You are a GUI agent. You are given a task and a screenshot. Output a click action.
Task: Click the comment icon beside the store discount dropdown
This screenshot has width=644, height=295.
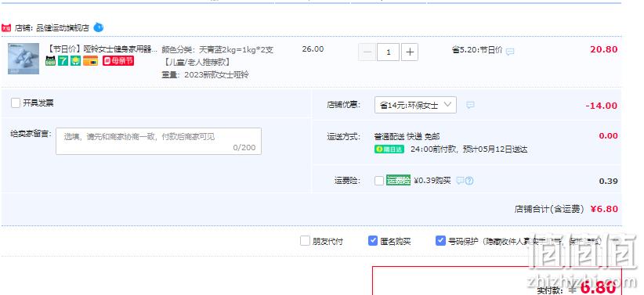470,106
